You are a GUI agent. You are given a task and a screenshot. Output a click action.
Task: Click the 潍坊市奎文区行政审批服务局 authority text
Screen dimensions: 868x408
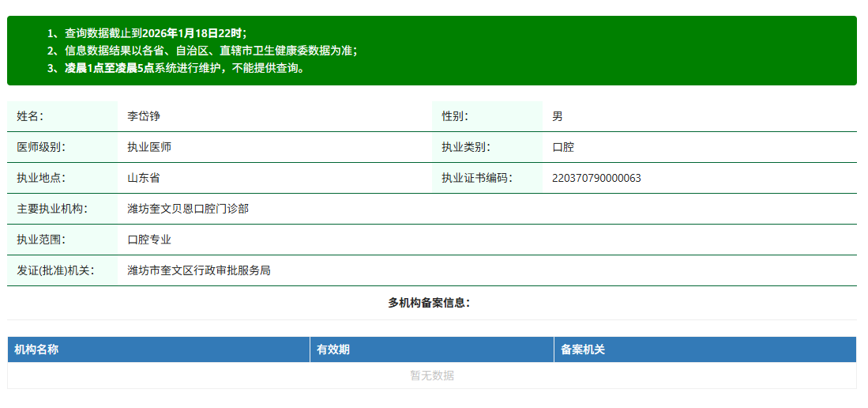pos(199,270)
